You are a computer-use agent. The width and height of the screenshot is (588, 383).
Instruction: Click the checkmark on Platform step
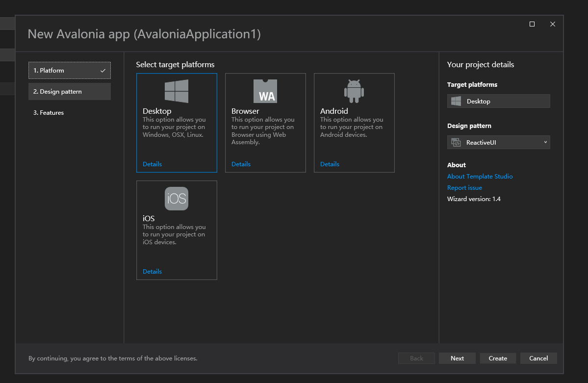103,71
